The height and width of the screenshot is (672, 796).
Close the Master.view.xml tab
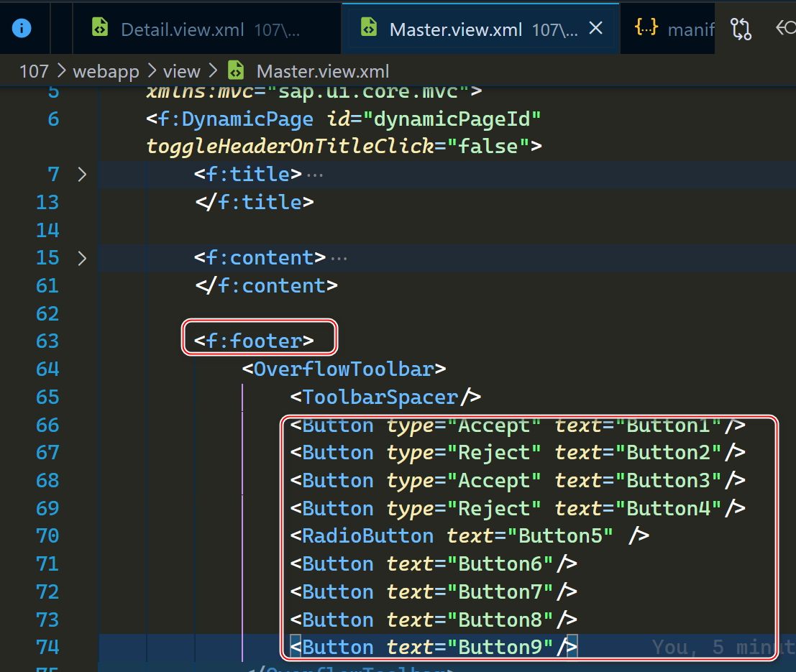[595, 28]
